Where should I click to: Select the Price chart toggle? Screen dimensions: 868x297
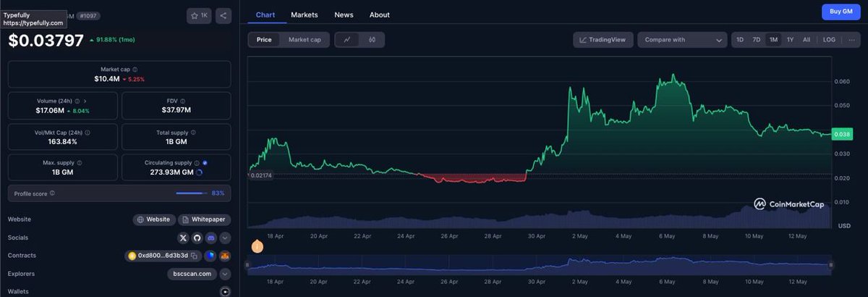click(x=264, y=40)
